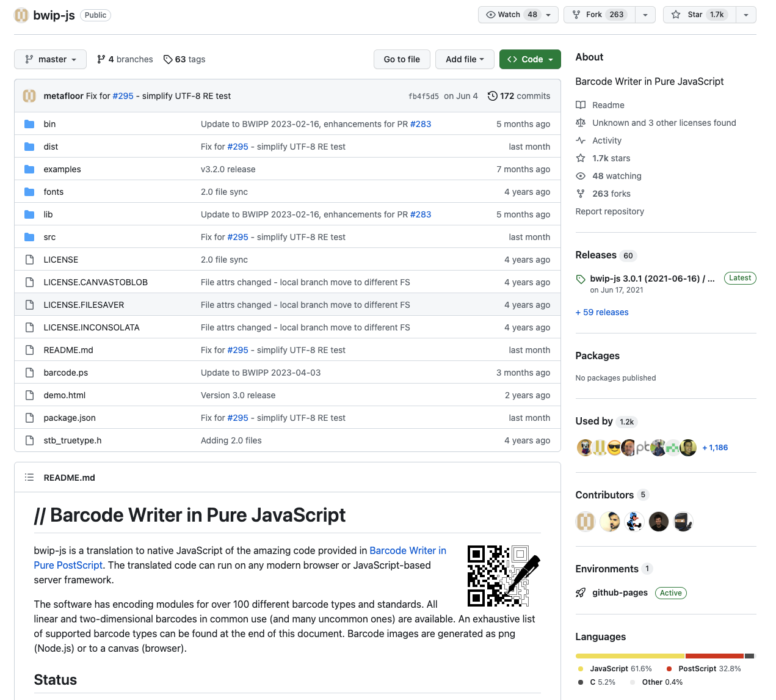Open commit history via the clock icon
The width and height of the screenshot is (776, 700).
pos(493,96)
